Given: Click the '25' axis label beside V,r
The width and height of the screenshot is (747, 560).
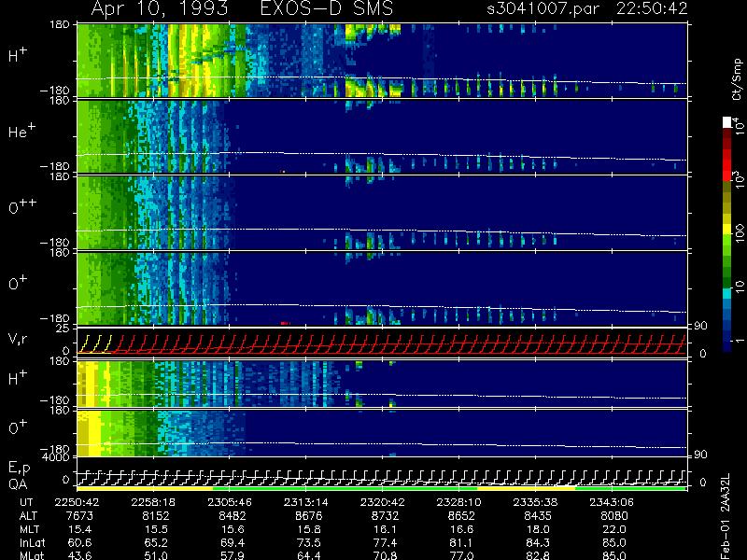Looking at the screenshot, I should click(63, 329).
